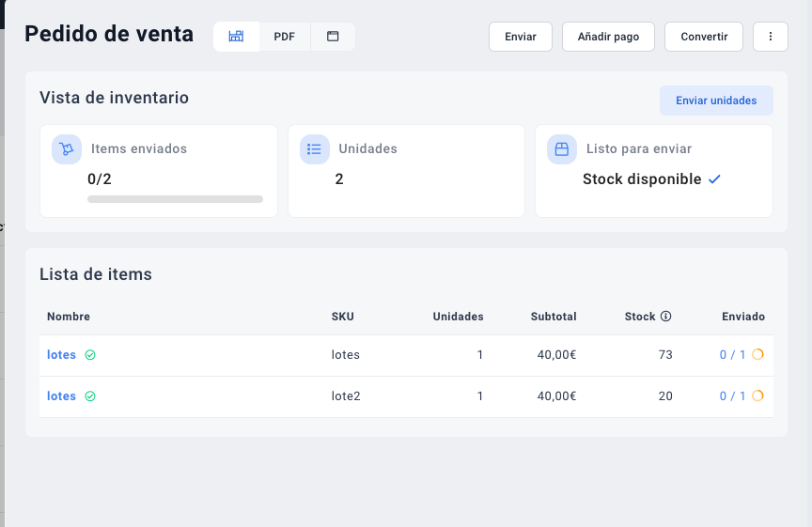This screenshot has width=812, height=527.
Task: Click 0 / 1 sent link in stock 73 row
Action: 732,354
